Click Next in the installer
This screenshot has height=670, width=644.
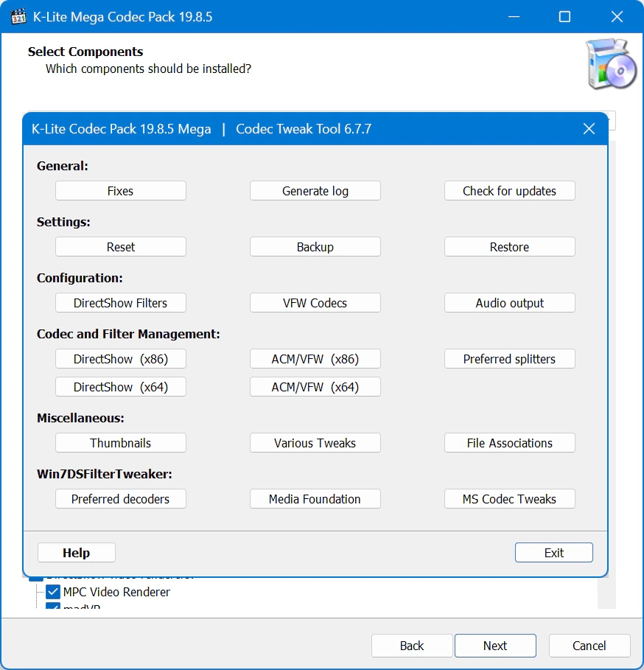tap(495, 645)
